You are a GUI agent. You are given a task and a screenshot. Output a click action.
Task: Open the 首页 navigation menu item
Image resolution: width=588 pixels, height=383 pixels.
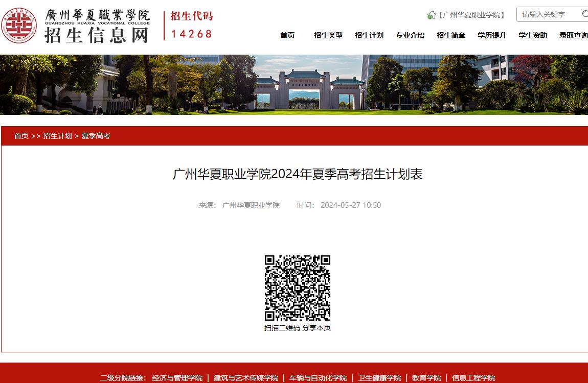pyautogui.click(x=288, y=35)
